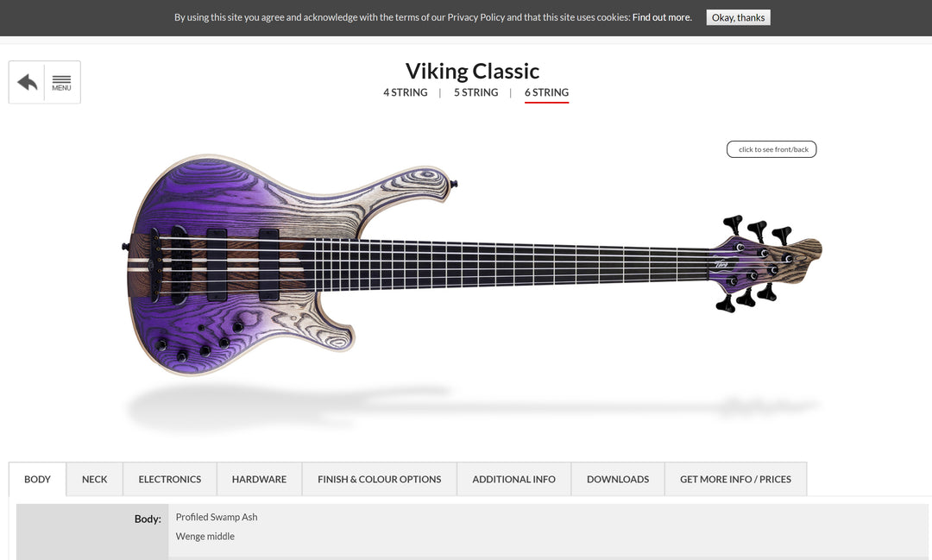Open the hamburger MENU icon
This screenshot has width=932, height=560.
62,83
